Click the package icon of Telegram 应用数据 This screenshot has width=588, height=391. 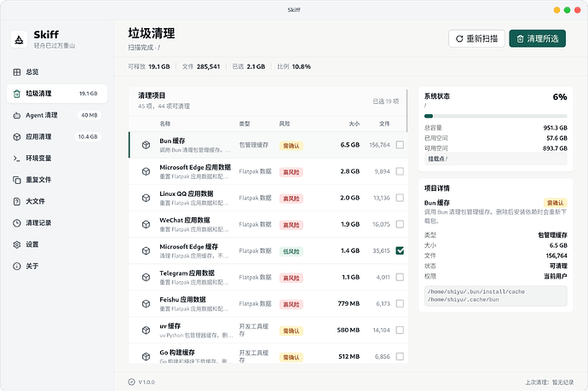coord(147,277)
